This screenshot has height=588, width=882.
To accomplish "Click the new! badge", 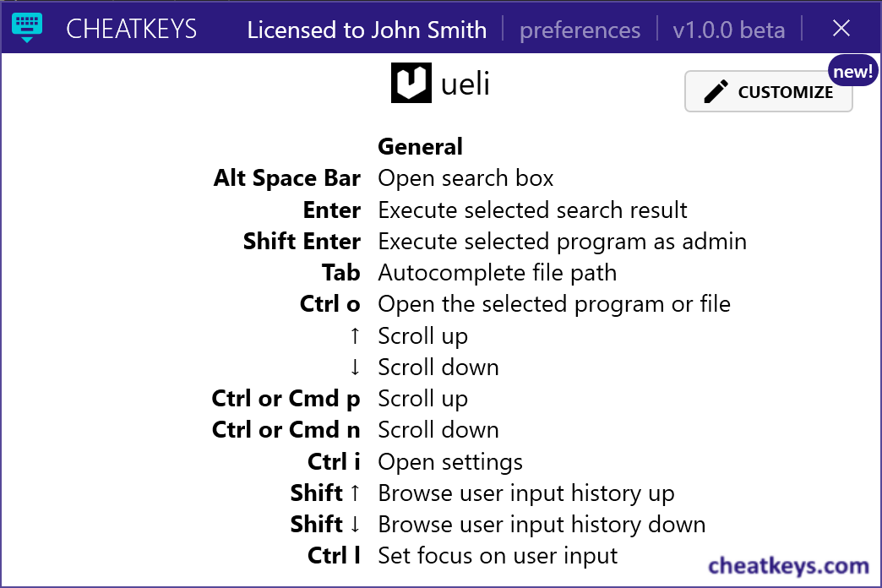I will pos(852,73).
